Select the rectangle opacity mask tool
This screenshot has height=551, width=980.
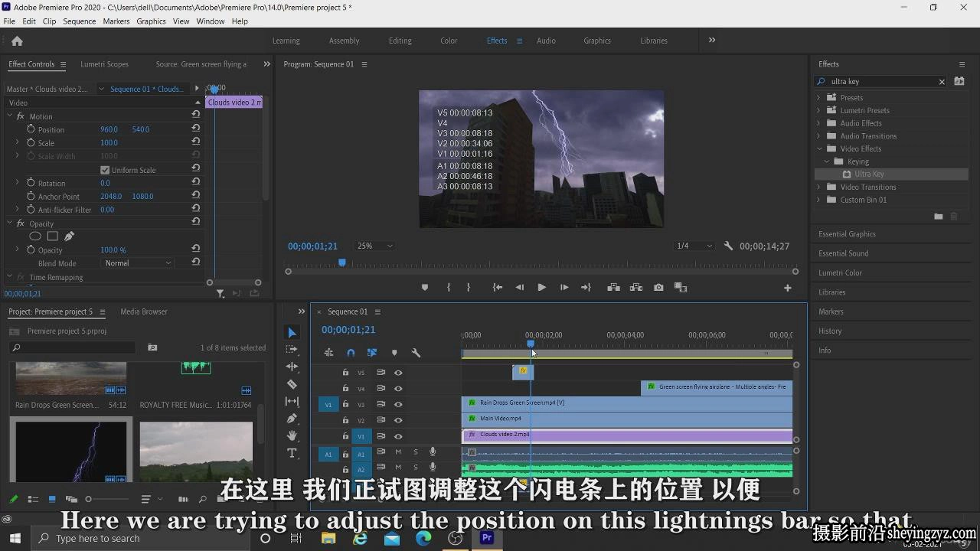pyautogui.click(x=53, y=236)
